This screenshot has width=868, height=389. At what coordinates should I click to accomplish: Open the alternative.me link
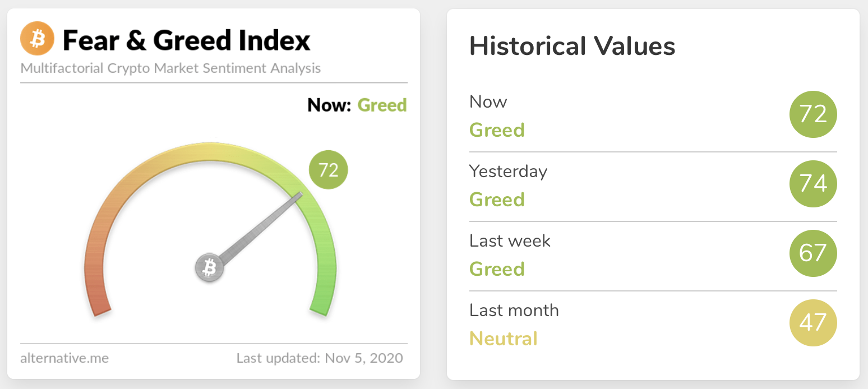point(64,358)
